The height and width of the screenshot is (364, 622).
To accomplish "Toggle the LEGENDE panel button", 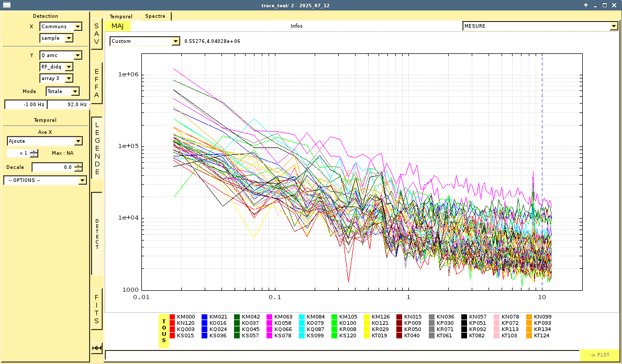I will coord(96,148).
